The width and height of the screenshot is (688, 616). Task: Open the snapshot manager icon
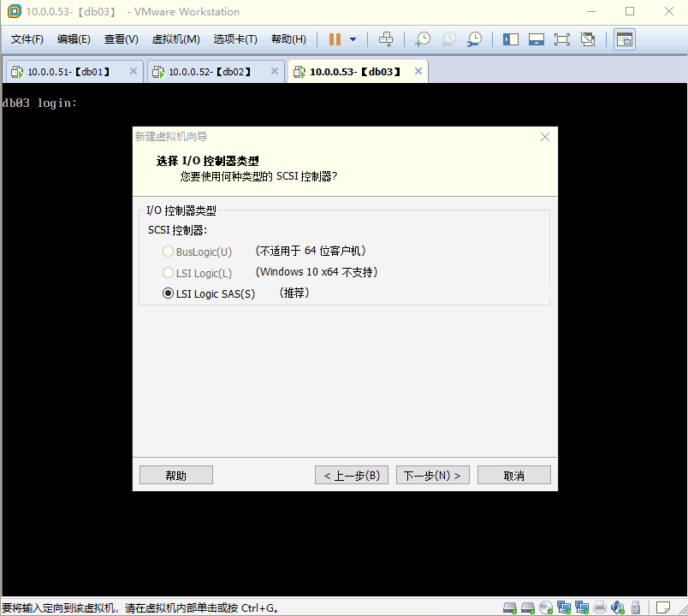click(474, 39)
